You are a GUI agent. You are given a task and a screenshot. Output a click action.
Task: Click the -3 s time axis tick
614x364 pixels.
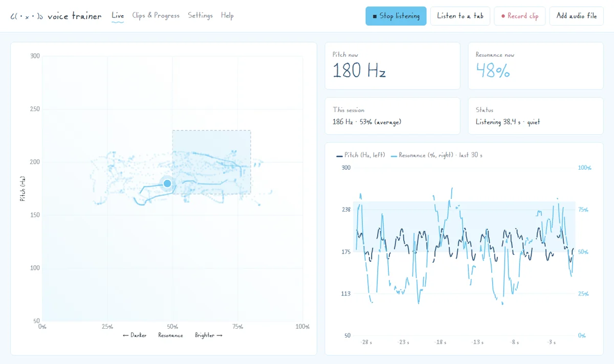pyautogui.click(x=551, y=342)
